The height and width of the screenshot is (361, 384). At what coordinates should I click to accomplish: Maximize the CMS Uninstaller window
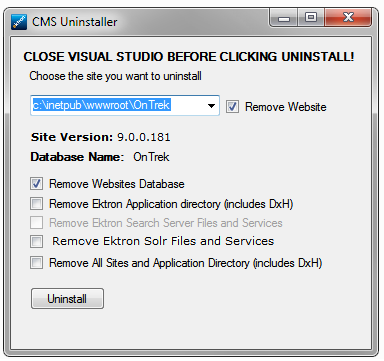(311, 18)
